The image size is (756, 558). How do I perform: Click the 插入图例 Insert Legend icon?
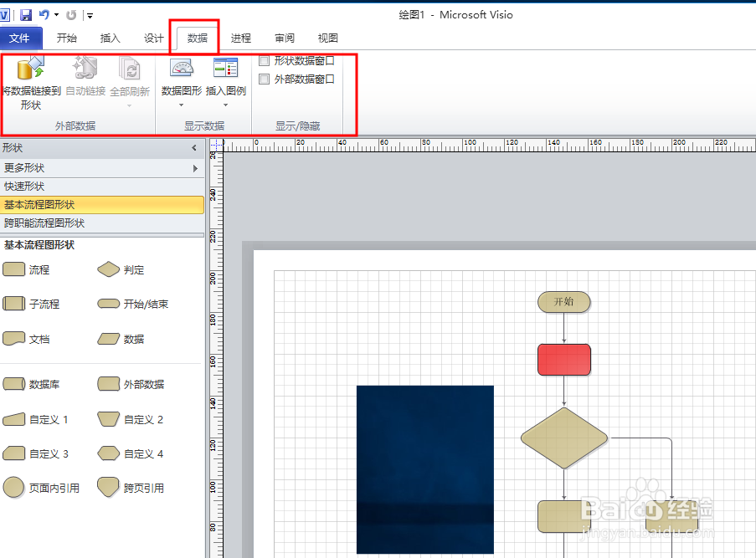pos(226,70)
